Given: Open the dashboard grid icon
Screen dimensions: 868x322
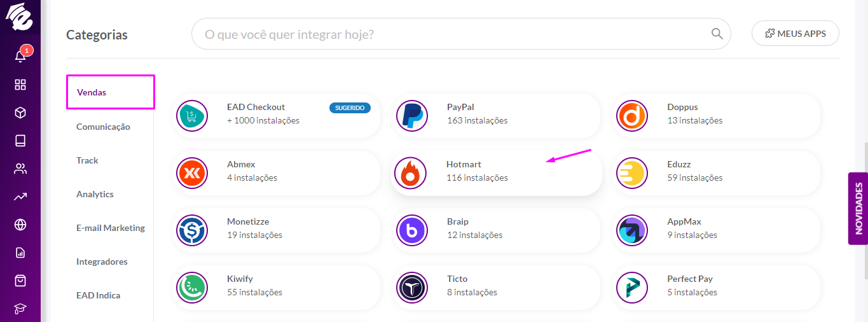Looking at the screenshot, I should (20, 85).
